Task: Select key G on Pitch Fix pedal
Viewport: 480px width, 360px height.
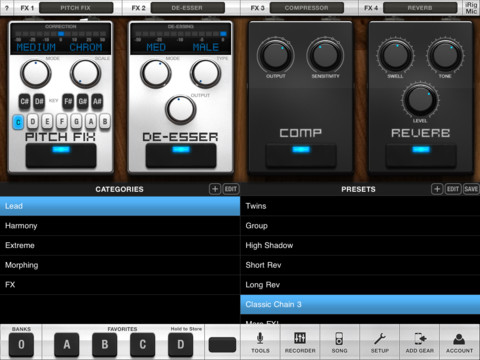Action: [76, 122]
